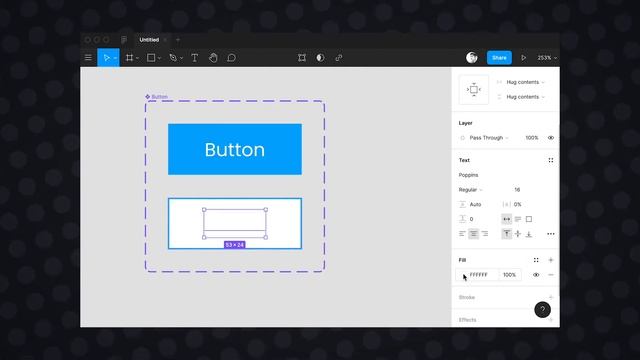The width and height of the screenshot is (640, 360).
Task: Select the Frame tool
Action: tap(129, 58)
